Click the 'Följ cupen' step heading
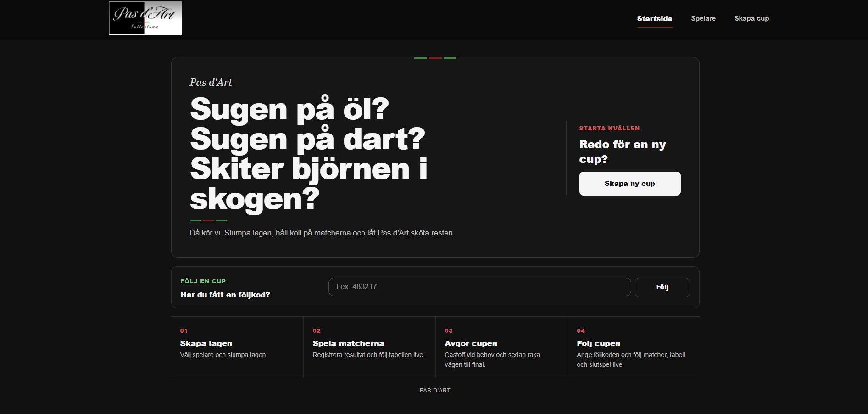This screenshot has width=868, height=414. point(598,343)
